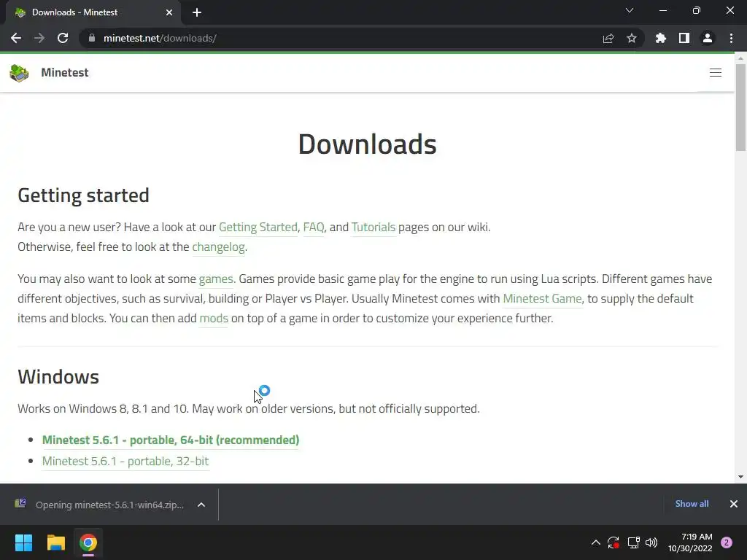This screenshot has height=560, width=747.
Task: Click the scrollbar up arrow
Action: pos(740,58)
